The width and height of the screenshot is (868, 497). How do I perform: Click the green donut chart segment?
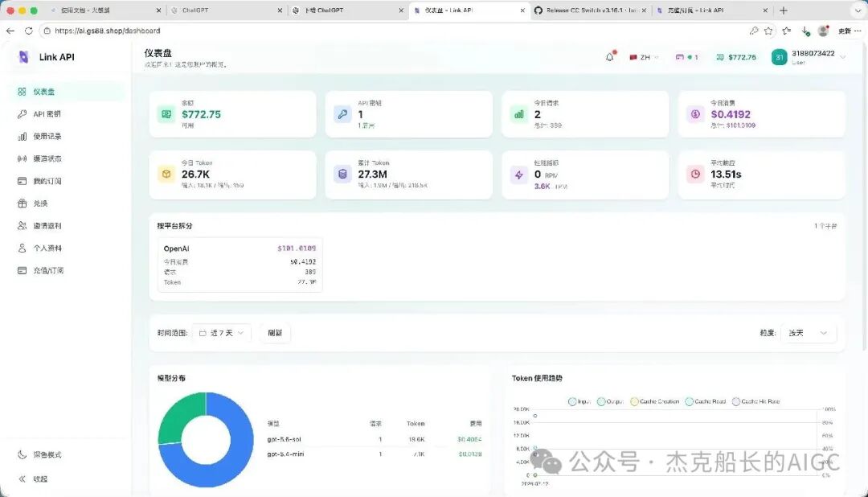[178, 414]
